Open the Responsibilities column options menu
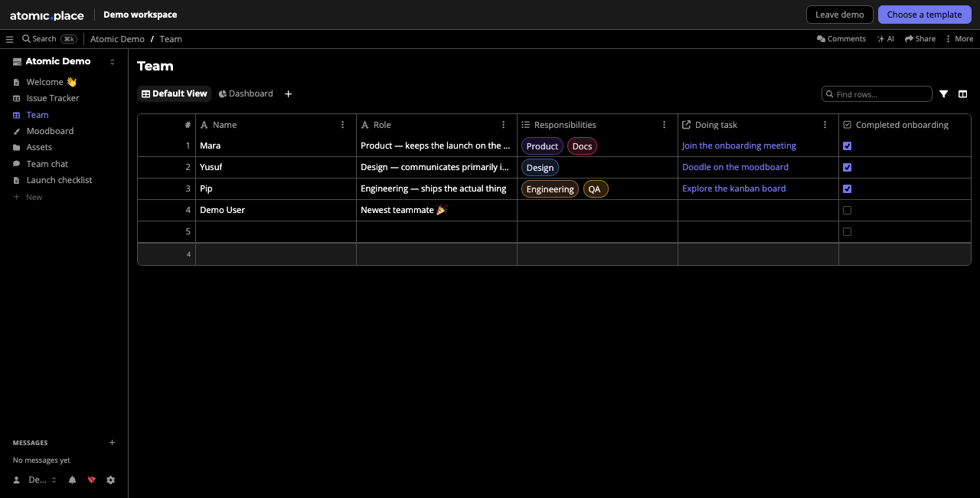The width and height of the screenshot is (980, 498). tap(665, 125)
